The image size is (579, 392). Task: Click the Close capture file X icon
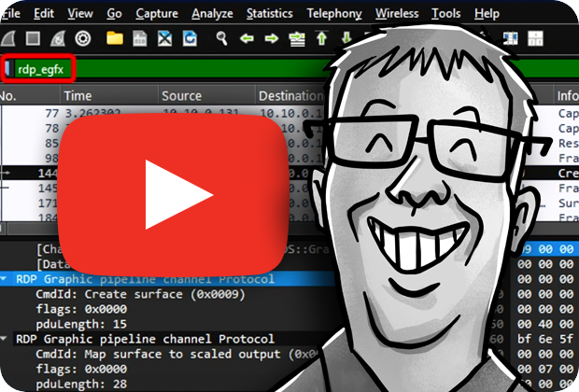pyautogui.click(x=164, y=38)
